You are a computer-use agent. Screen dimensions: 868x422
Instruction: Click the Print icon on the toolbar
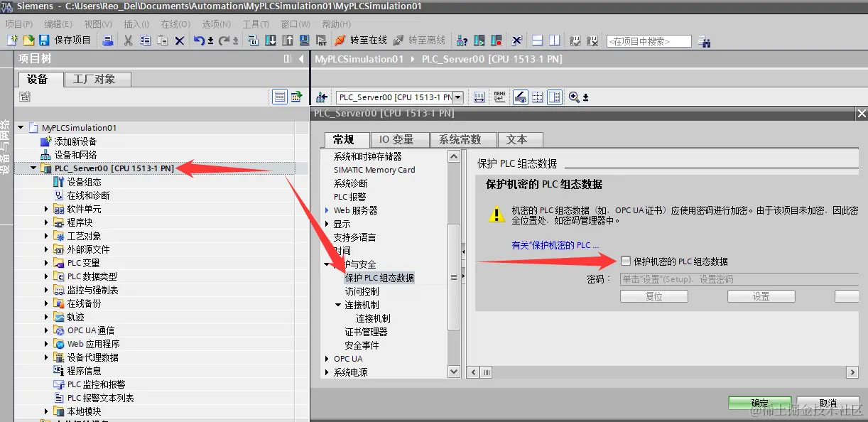(108, 40)
